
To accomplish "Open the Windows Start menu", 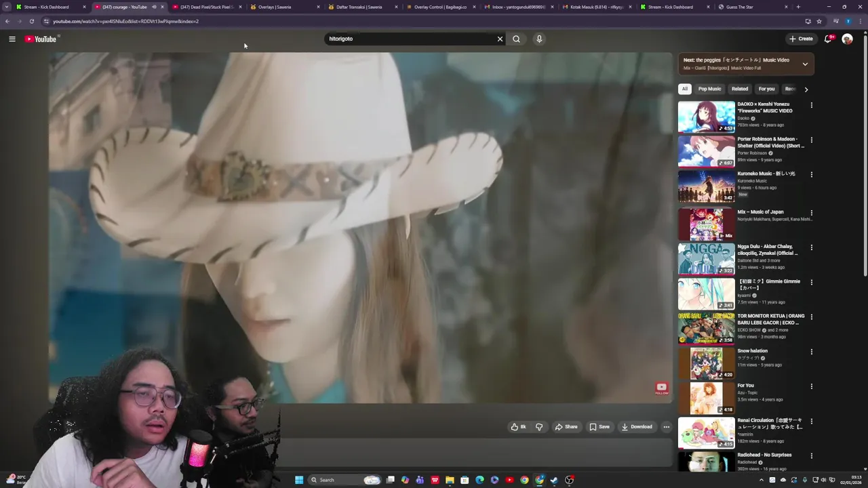I will (299, 480).
